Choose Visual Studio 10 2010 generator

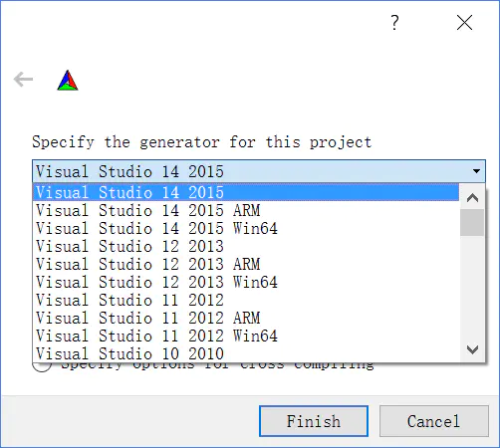(x=246, y=353)
